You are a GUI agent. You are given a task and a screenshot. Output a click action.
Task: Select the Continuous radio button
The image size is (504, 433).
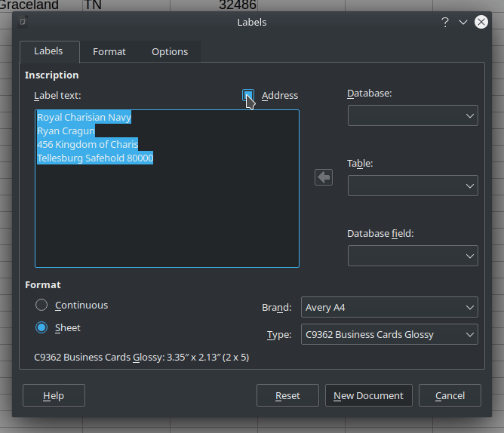[41, 305]
